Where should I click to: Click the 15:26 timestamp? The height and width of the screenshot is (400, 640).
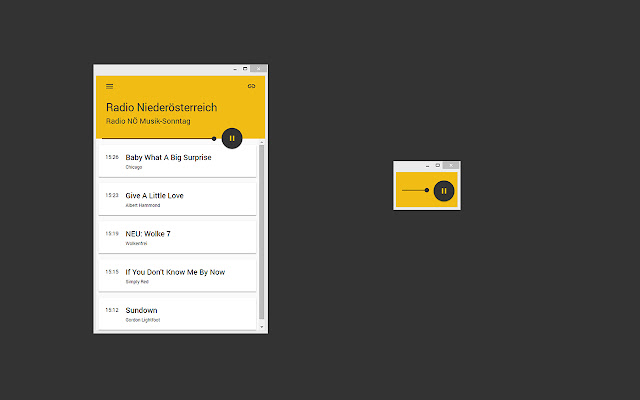pyautogui.click(x=112, y=157)
